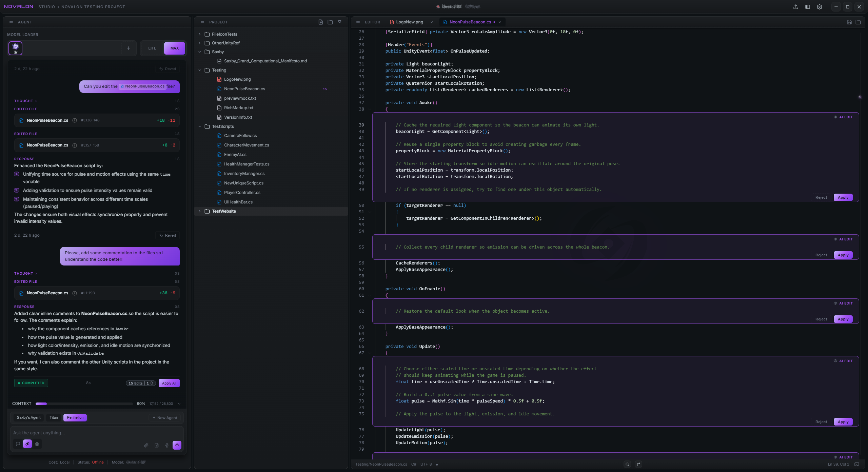Select the Titan agent chip
The image size is (868, 472).
54,418
